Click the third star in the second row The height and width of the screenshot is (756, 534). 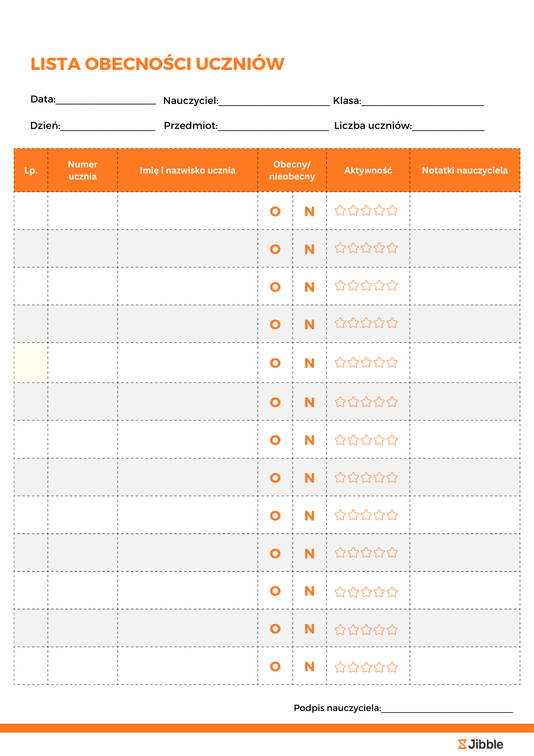[366, 248]
